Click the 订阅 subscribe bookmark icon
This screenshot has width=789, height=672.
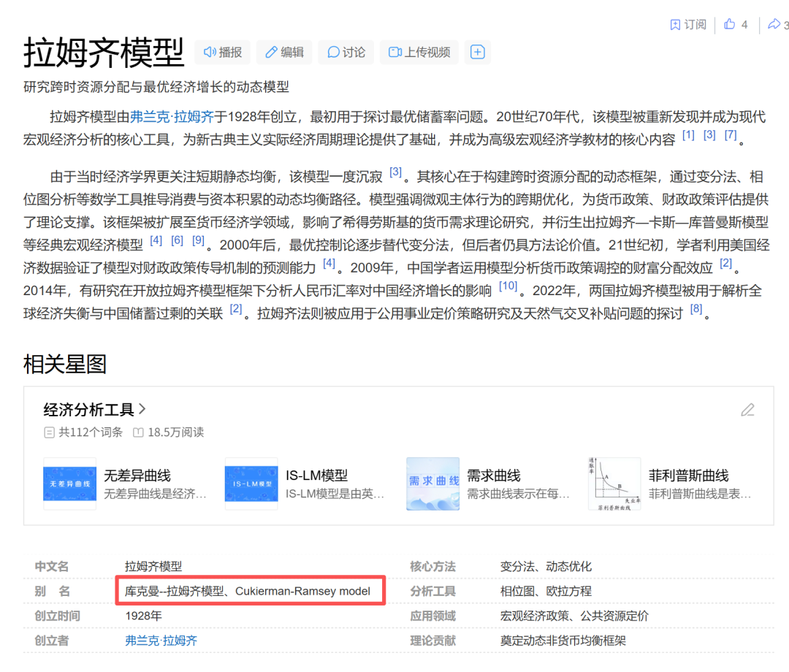click(675, 25)
